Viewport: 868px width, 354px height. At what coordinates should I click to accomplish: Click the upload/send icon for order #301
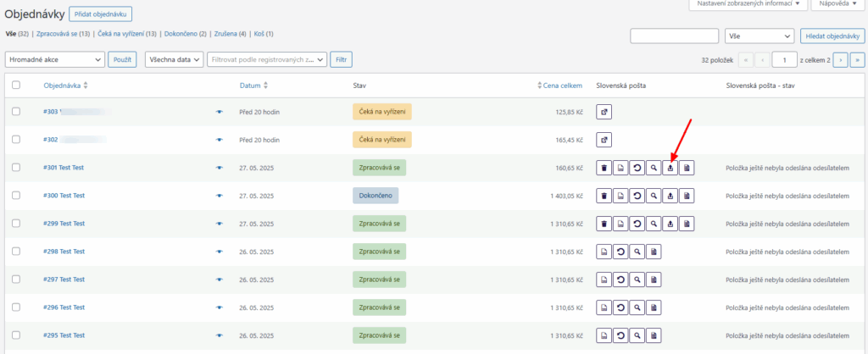tap(670, 168)
